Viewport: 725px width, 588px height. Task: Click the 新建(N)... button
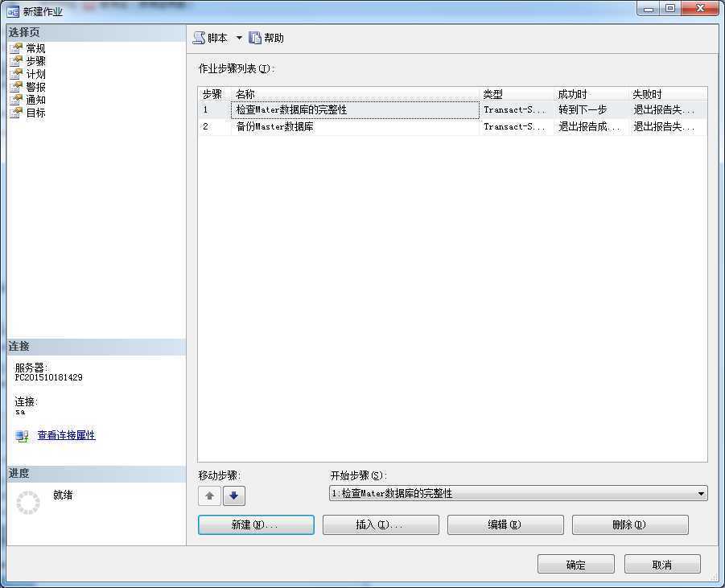(256, 524)
